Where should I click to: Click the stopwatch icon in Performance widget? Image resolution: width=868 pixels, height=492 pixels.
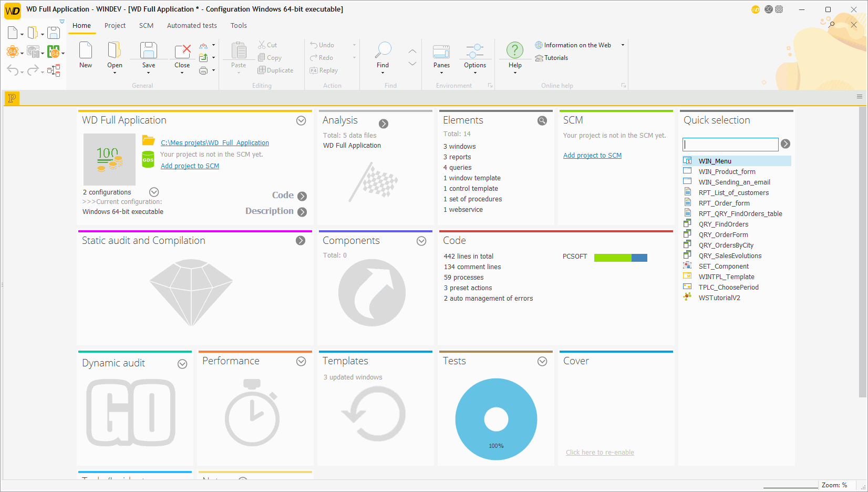pos(252,413)
